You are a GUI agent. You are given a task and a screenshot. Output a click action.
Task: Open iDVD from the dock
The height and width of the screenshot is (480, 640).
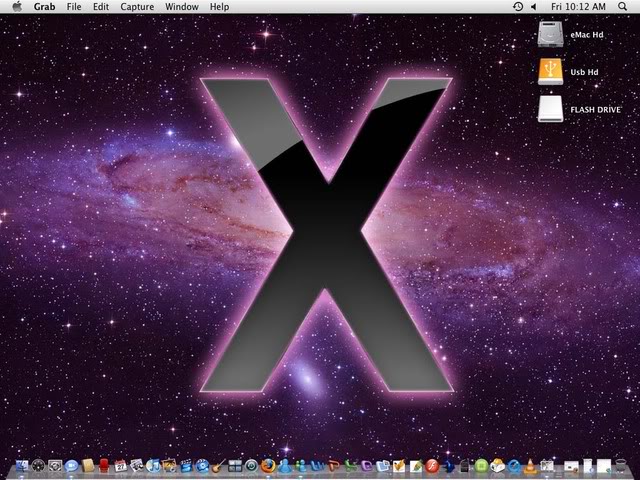pos(202,466)
